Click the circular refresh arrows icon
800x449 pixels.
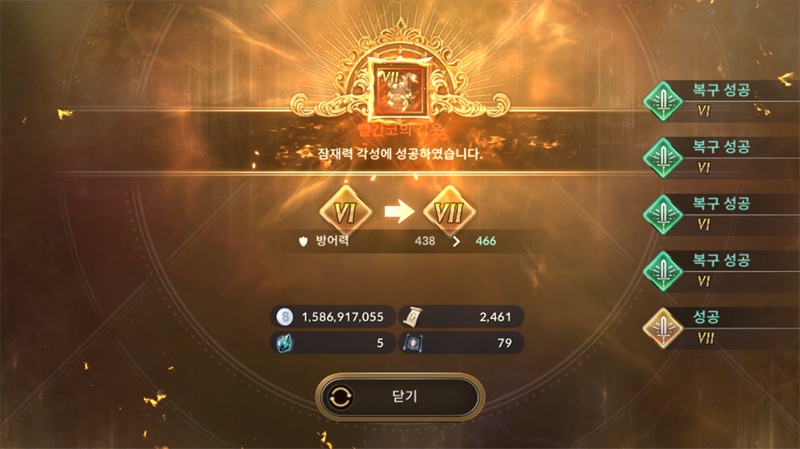coord(340,396)
